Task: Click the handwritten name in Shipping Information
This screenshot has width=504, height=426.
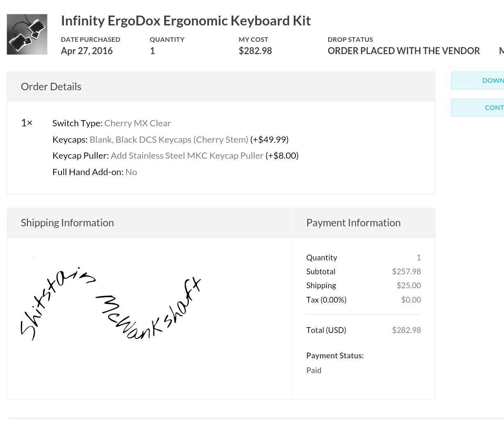Action: click(111, 305)
